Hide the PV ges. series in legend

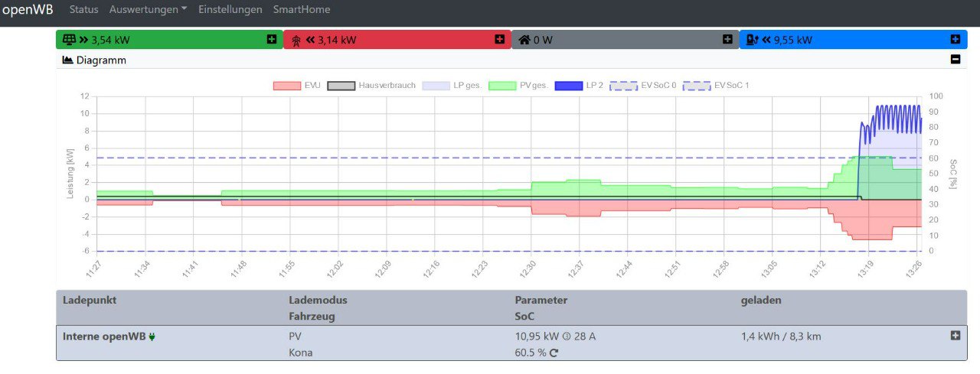tap(502, 86)
